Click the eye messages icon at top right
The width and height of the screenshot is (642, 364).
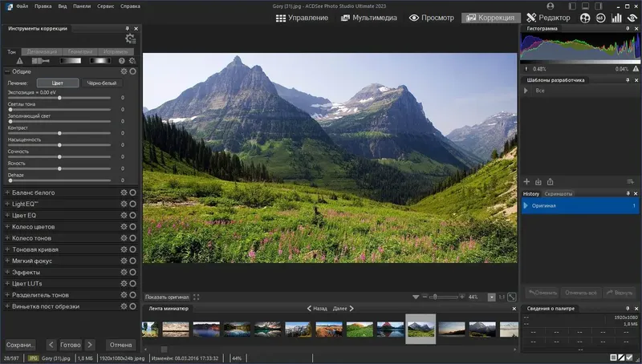tap(632, 18)
